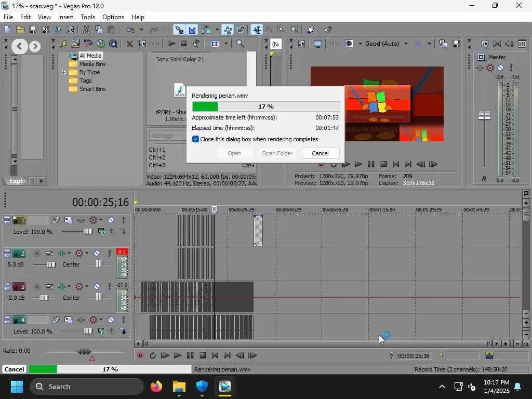Click Record button in timeline transport
Viewport: 532px width, 399px height.
click(x=140, y=355)
